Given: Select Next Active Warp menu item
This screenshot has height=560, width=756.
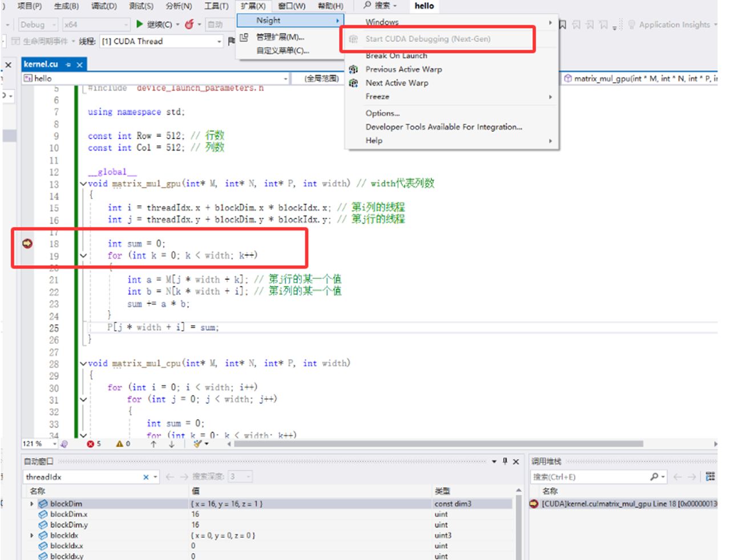Looking at the screenshot, I should point(397,83).
